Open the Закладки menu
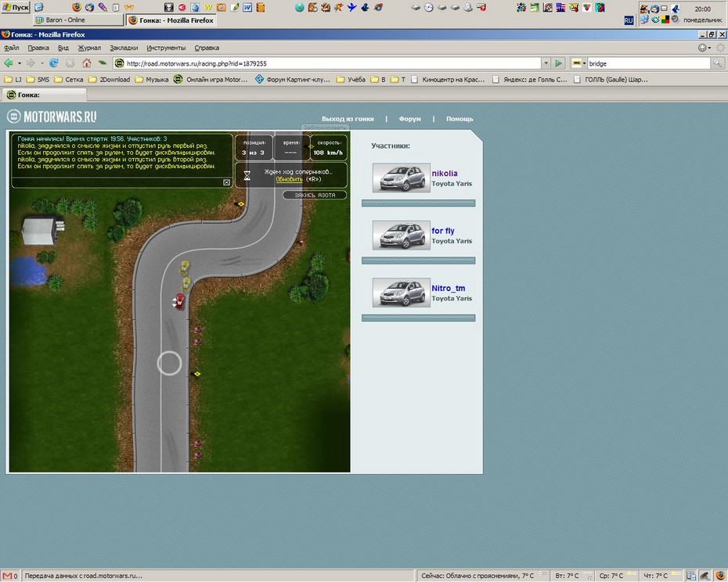Viewport: 728px width, 582px height. 124,48
